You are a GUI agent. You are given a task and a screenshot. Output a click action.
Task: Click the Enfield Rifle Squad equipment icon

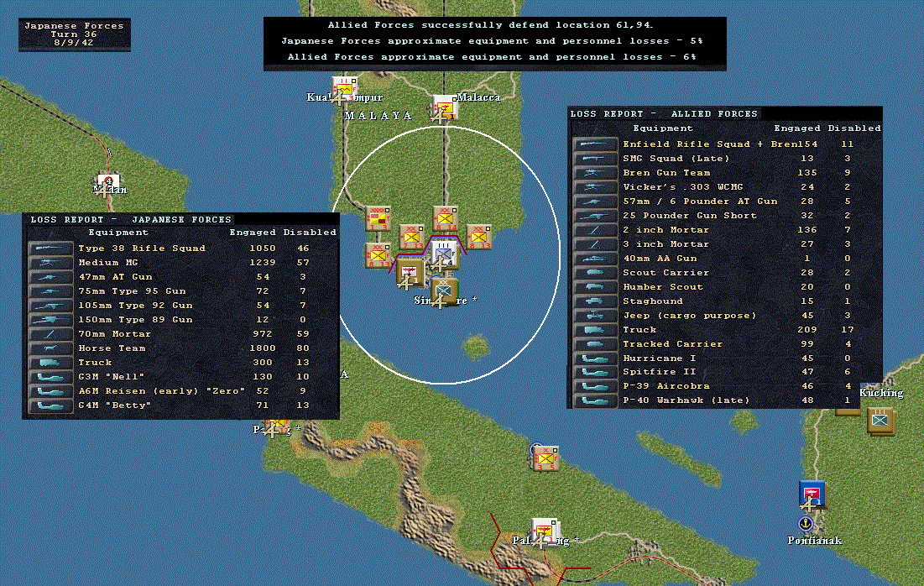[x=595, y=144]
